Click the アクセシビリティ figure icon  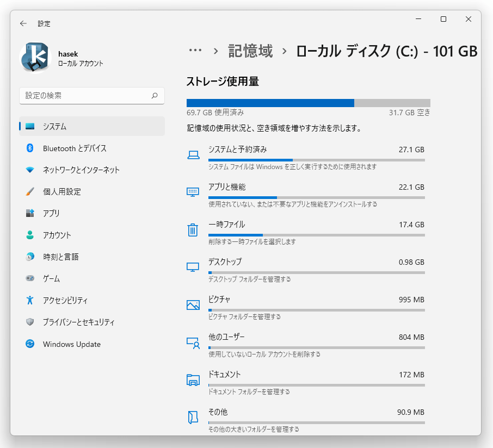(x=30, y=300)
